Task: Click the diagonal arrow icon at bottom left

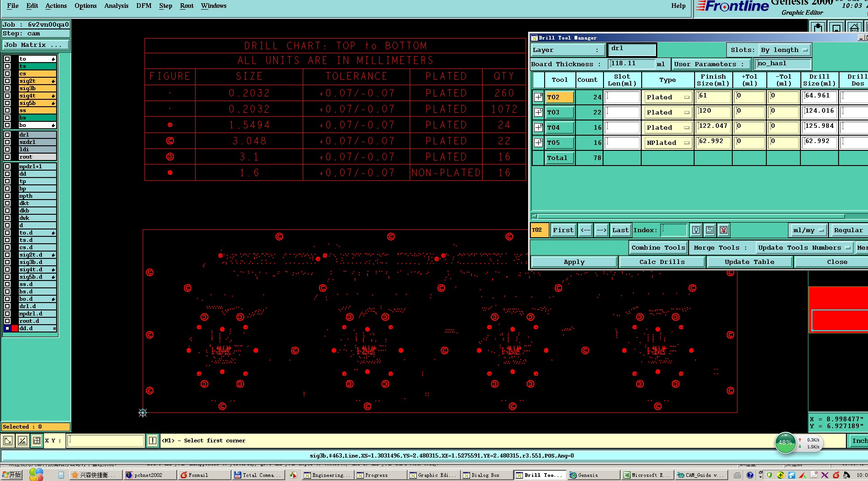Action: pos(8,441)
